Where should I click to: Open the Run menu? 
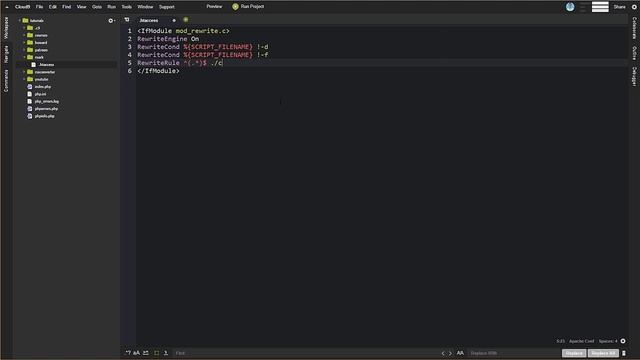[x=111, y=7]
